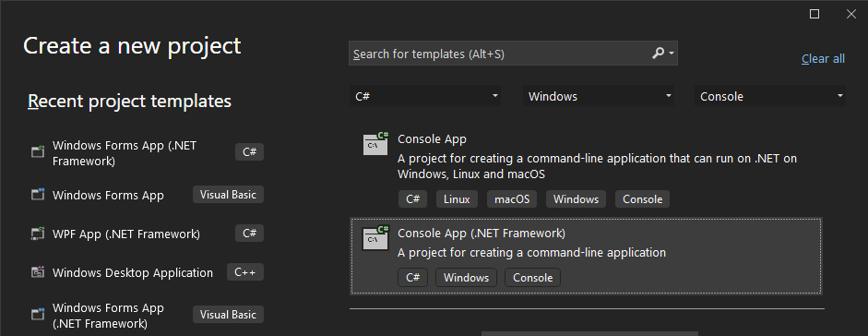Click the C++ badge beside Windows Desktop Application
The height and width of the screenshot is (336, 868).
[245, 272]
